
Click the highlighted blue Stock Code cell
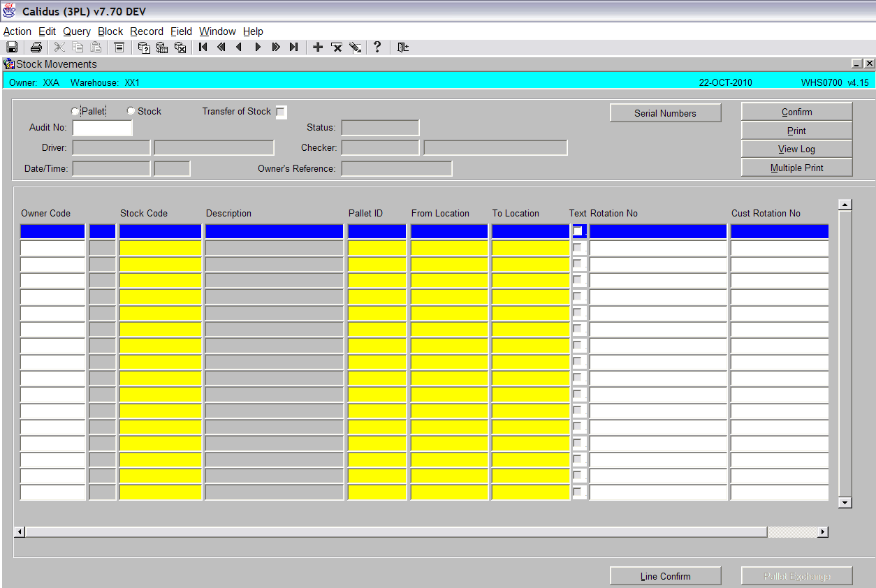coord(160,231)
